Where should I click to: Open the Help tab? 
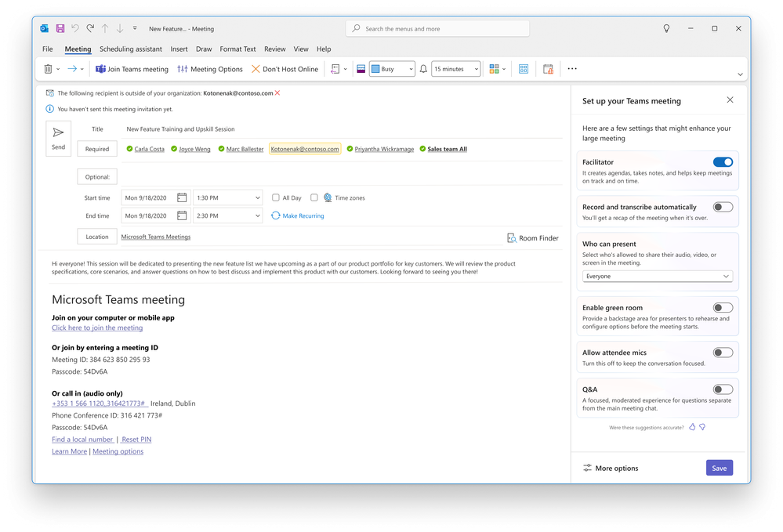tap(324, 49)
